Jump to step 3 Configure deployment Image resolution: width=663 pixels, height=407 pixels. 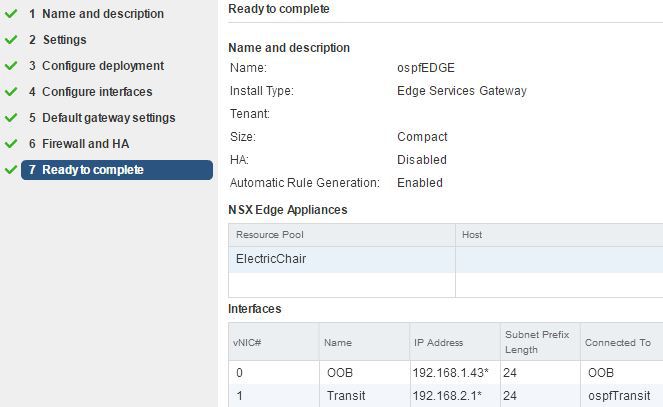click(96, 66)
